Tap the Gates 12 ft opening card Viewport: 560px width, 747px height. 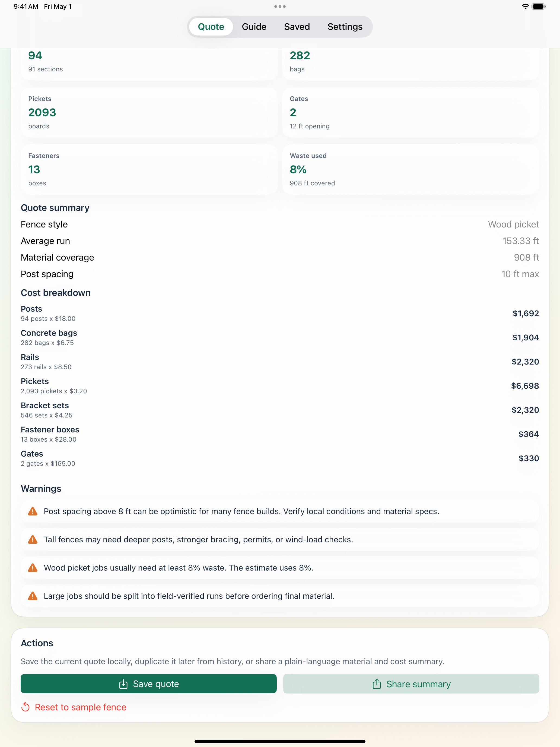411,112
